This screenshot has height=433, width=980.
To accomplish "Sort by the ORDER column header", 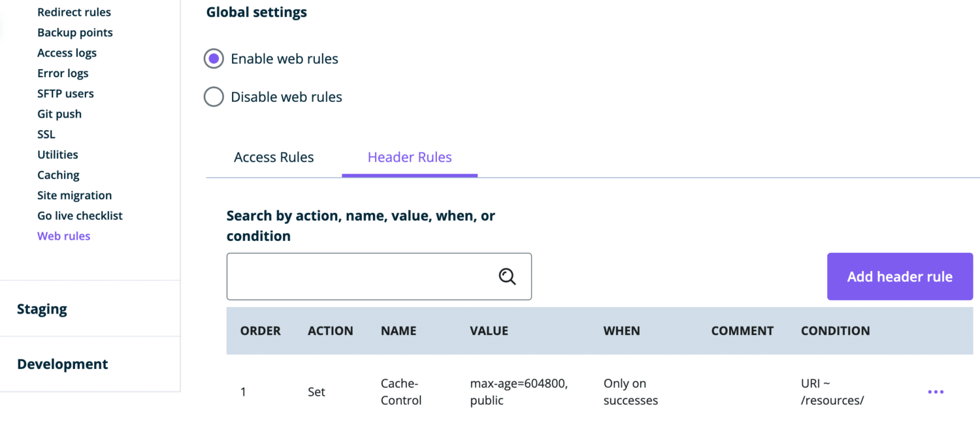I will click(260, 331).
